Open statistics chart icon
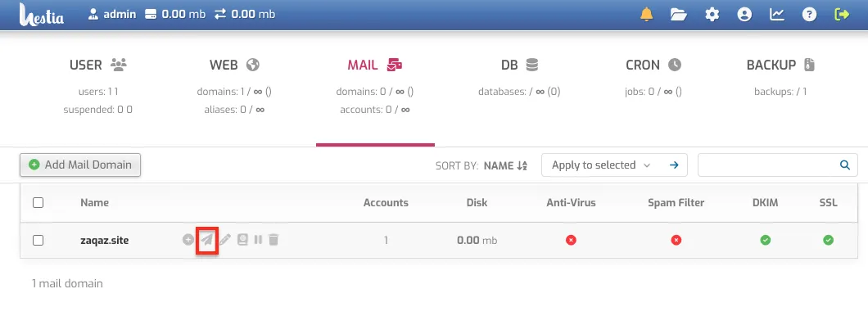Viewport: 868px width, 316px height. 776,15
